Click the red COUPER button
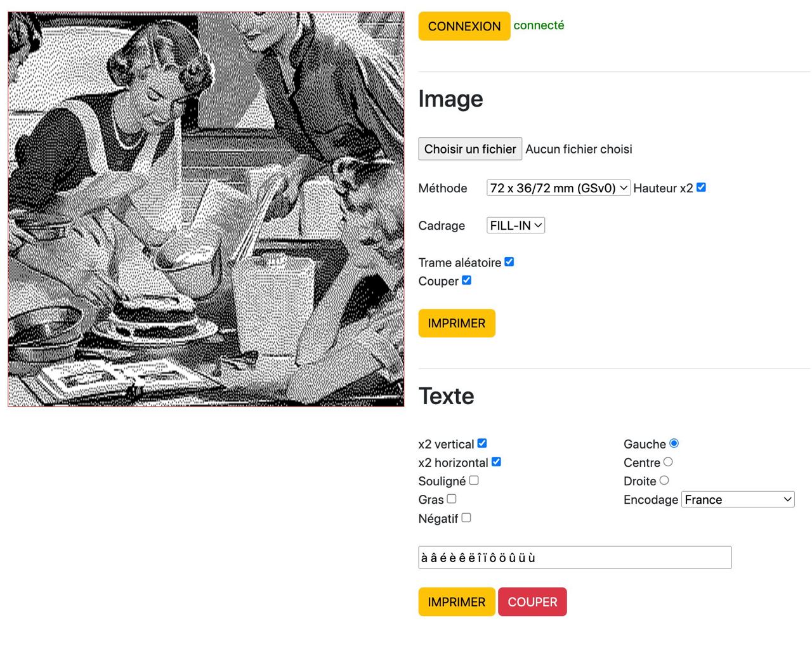This screenshot has width=812, height=649. tap(532, 602)
